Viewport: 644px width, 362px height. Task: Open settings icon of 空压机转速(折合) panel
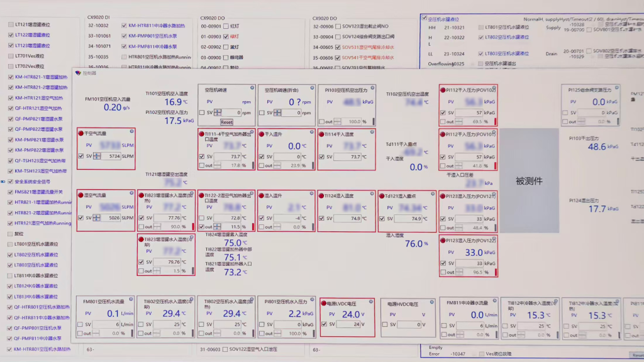[x=311, y=88]
